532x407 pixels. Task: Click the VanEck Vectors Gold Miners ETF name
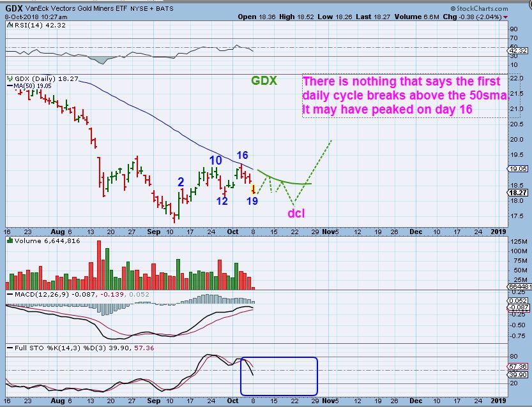pos(77,8)
